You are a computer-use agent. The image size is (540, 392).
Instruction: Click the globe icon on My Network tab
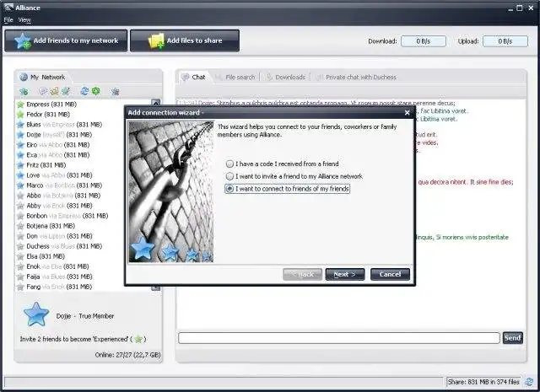point(24,77)
